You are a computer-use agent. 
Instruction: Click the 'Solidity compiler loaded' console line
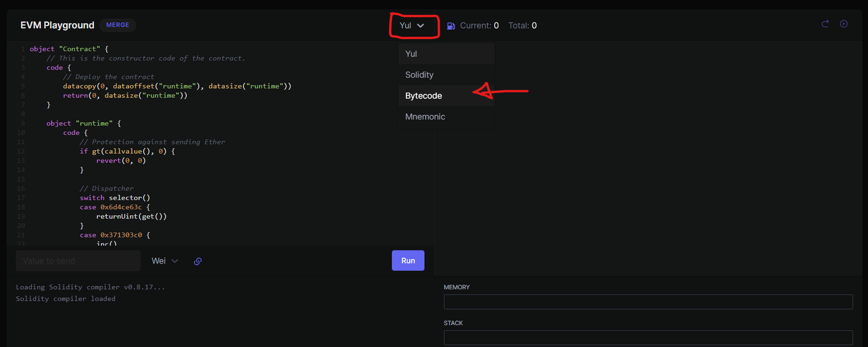pyautogui.click(x=66, y=299)
